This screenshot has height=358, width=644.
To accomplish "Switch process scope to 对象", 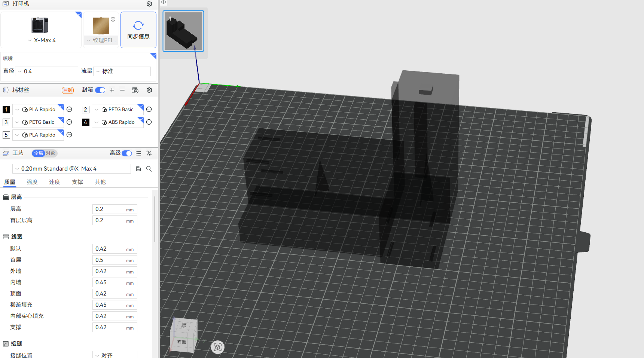I will pos(51,153).
